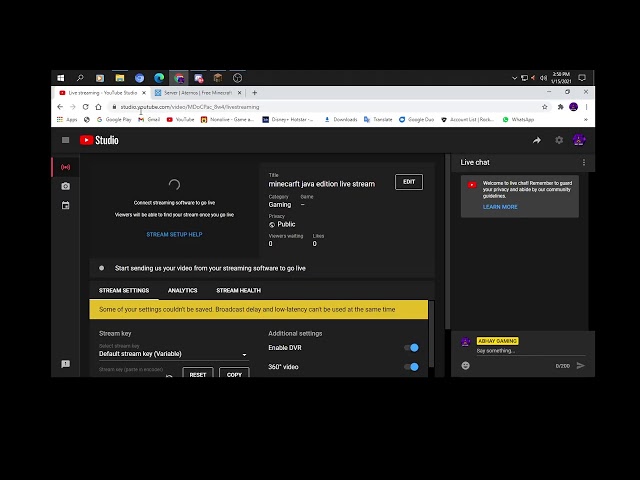640x480 pixels.
Task: Select the Webcam camera icon in sidebar
Action: (65, 186)
